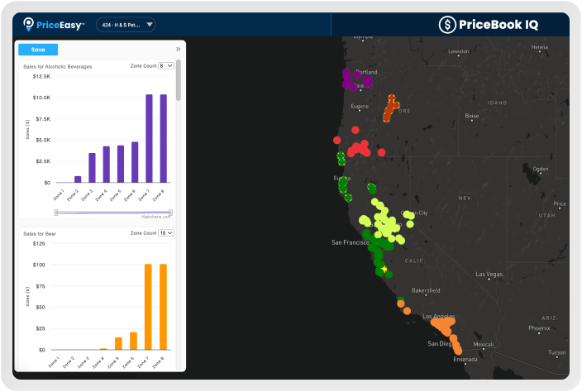Open Zone Count dropdown for Alcoholic Beverages

pos(165,66)
